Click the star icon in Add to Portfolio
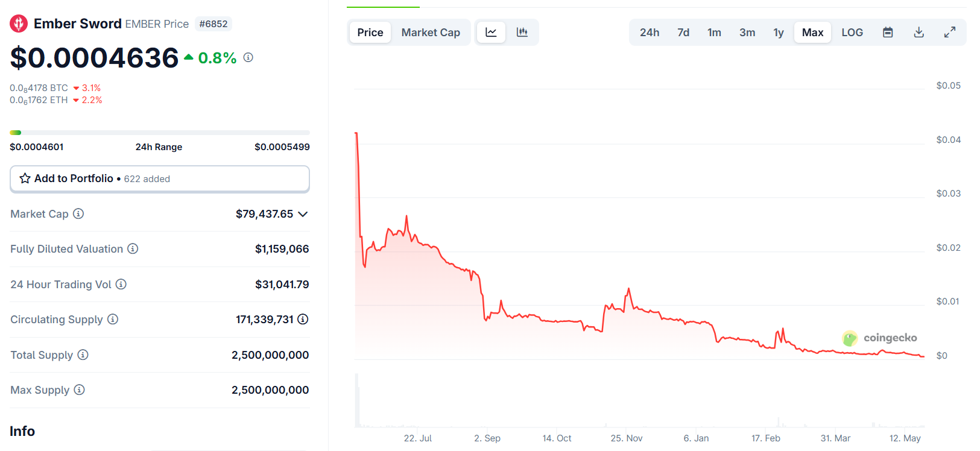 pos(25,178)
